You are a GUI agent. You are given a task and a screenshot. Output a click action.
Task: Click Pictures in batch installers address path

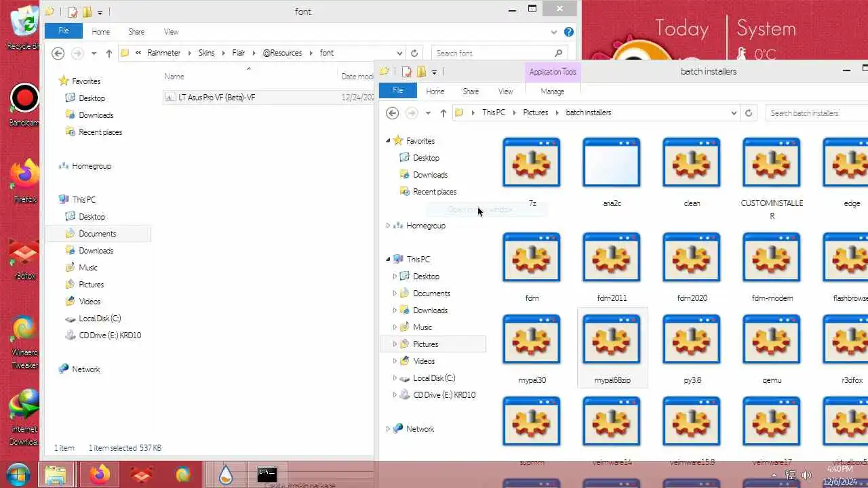pos(536,113)
